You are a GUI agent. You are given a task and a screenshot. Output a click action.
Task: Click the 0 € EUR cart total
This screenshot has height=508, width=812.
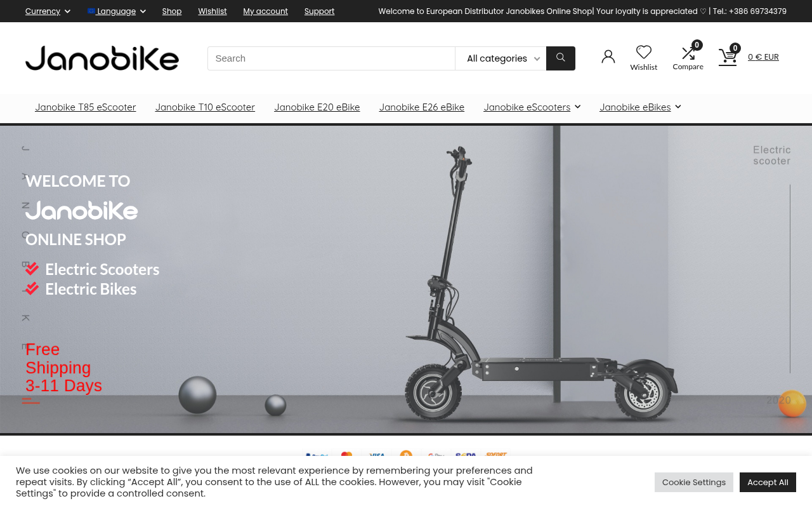[x=763, y=57]
